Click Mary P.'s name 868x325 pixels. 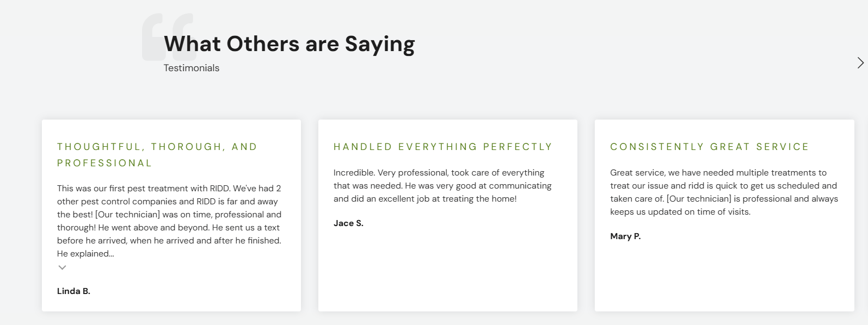point(626,236)
